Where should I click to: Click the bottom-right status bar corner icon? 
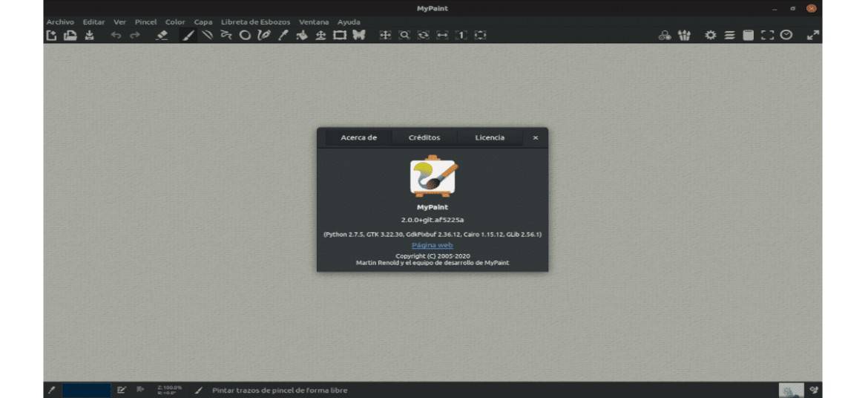point(814,391)
